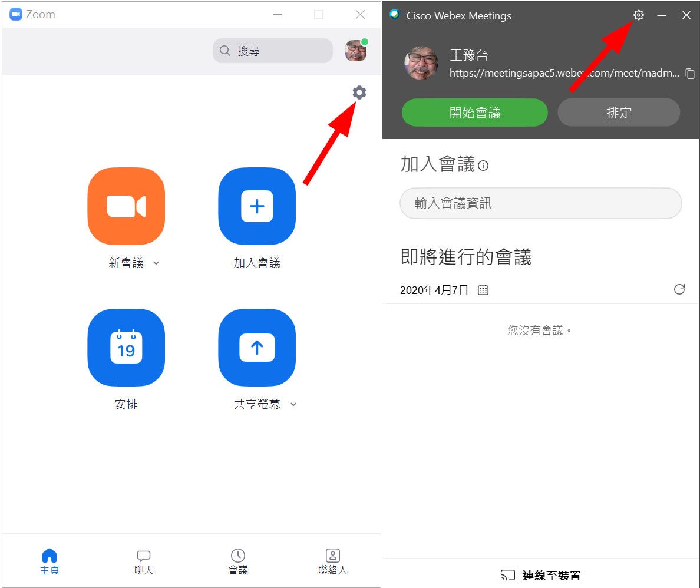700x588 pixels.
Task: Switch to the 聊天 tab in Zoom
Action: click(x=144, y=561)
